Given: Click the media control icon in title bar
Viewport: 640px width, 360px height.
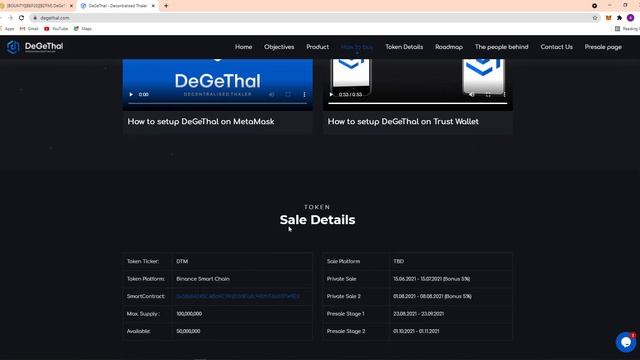Looking at the screenshot, I should pos(594,6).
